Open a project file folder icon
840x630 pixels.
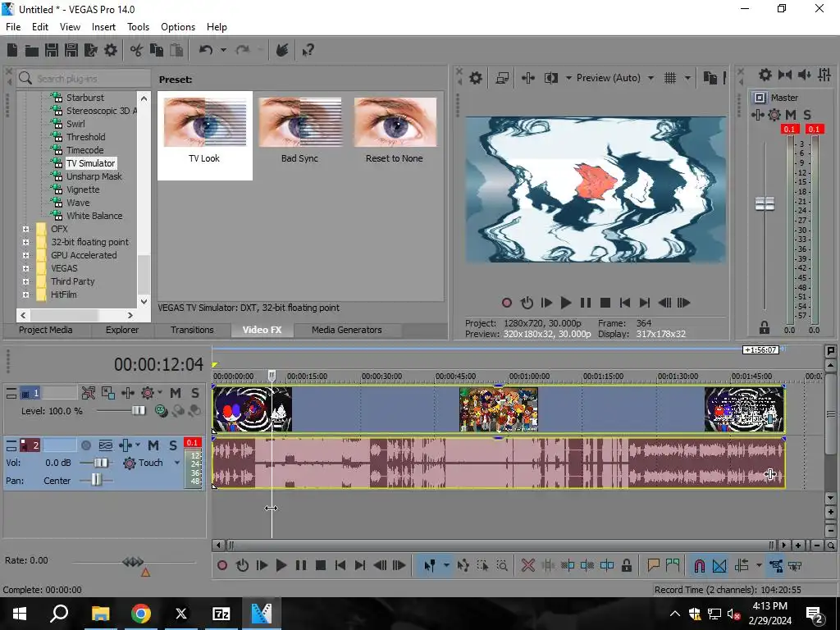click(32, 50)
